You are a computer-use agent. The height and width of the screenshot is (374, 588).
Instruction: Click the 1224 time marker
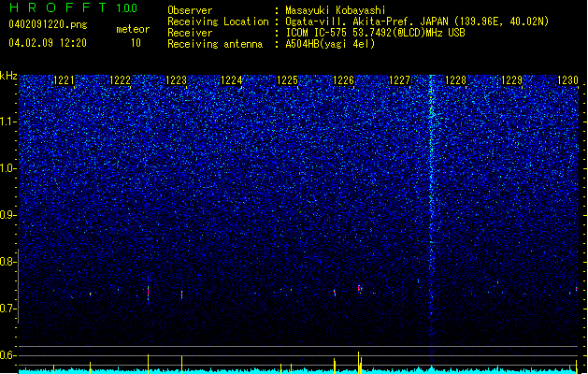point(232,80)
